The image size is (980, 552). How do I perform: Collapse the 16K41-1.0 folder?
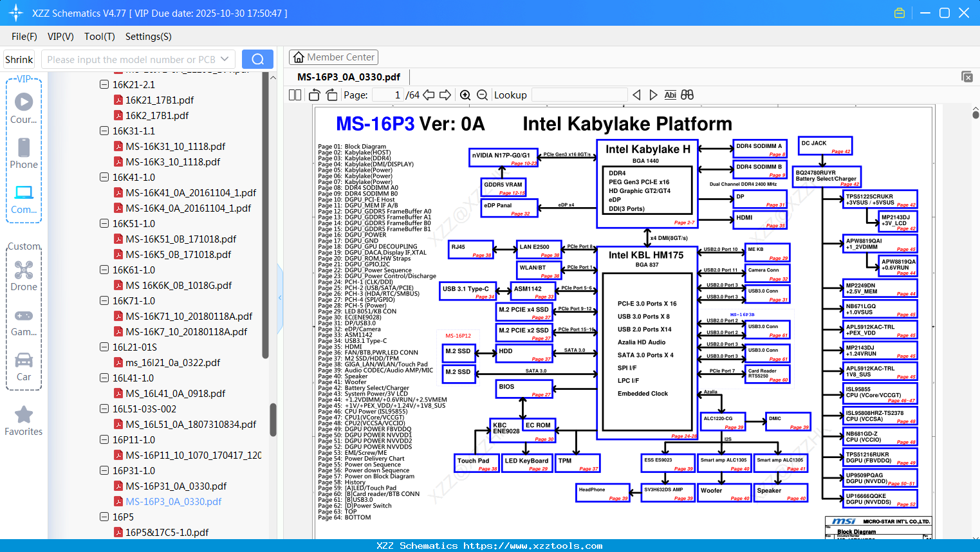click(x=104, y=177)
